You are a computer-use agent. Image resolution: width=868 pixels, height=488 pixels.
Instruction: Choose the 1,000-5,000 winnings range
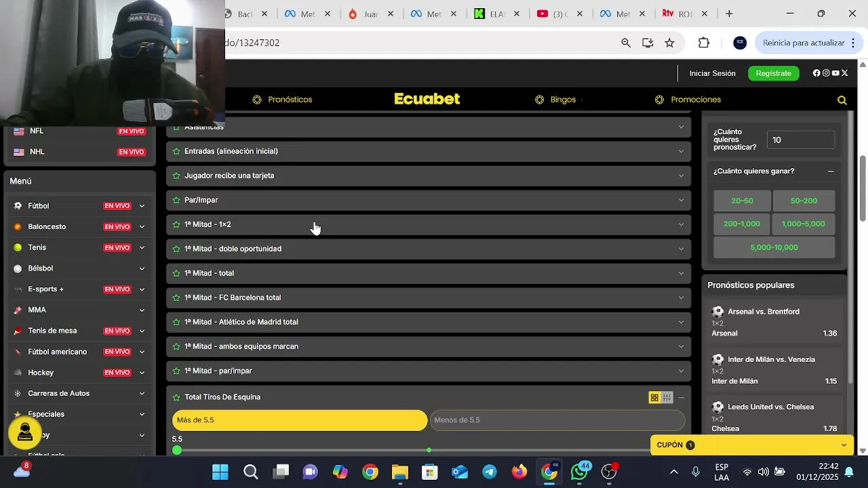(x=804, y=224)
